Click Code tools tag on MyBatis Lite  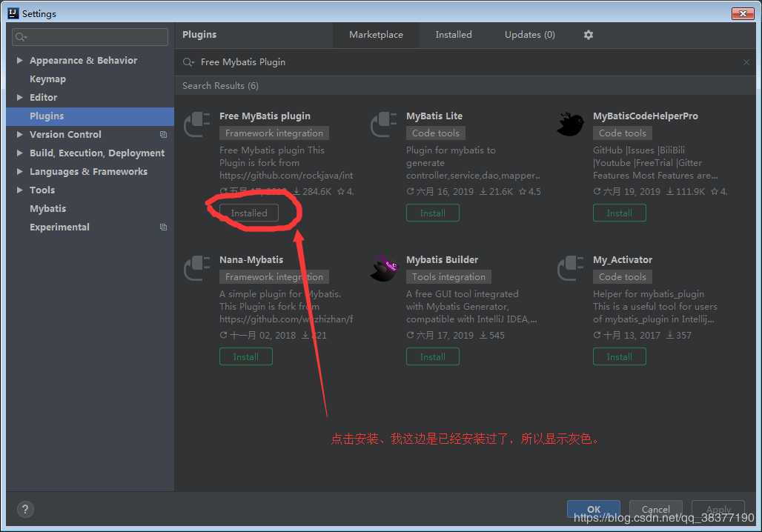coord(436,133)
